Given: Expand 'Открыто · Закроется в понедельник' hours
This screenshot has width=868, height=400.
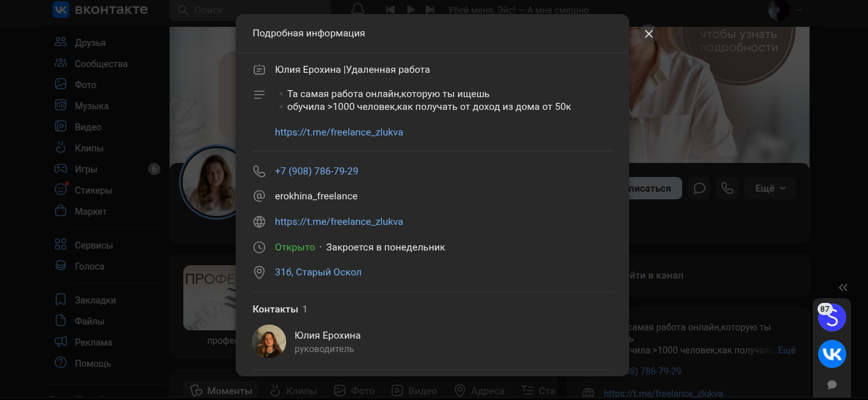Looking at the screenshot, I should pos(360,247).
